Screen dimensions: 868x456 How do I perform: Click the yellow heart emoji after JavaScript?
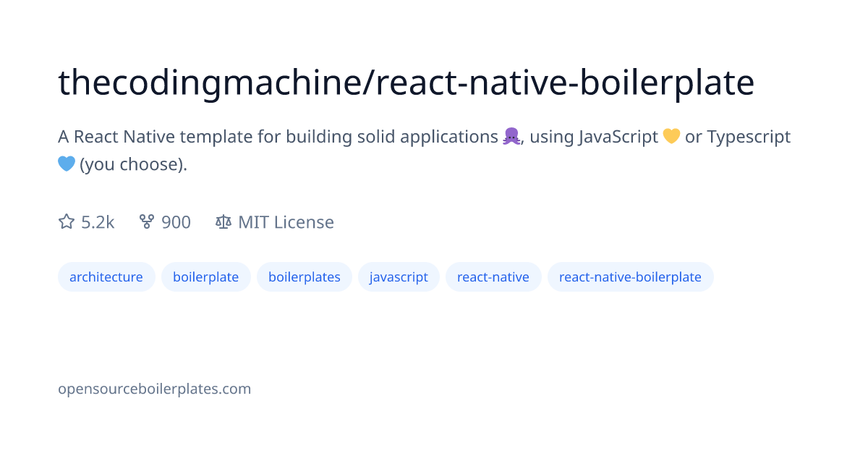pos(671,135)
